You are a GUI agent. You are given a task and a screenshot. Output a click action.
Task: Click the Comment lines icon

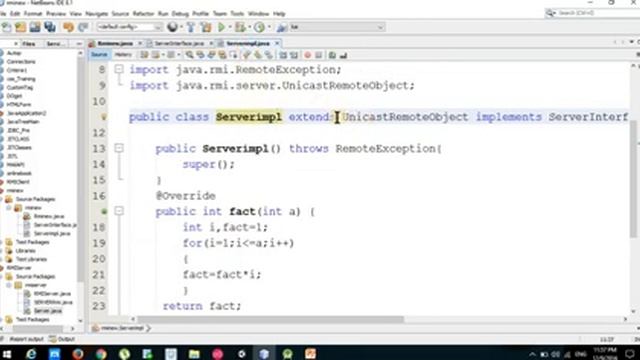tap(332, 55)
